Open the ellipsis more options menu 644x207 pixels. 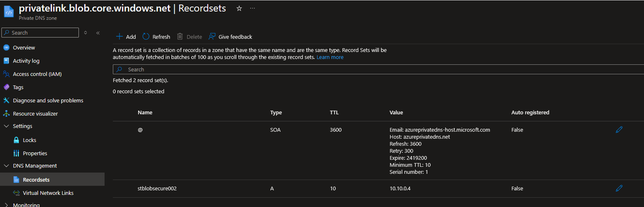pyautogui.click(x=252, y=8)
